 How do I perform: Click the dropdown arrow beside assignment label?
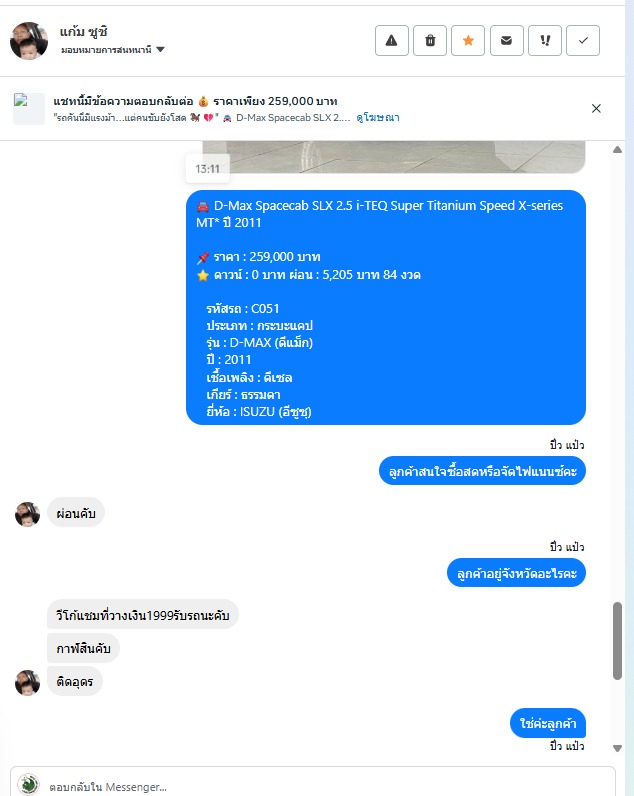pos(160,50)
